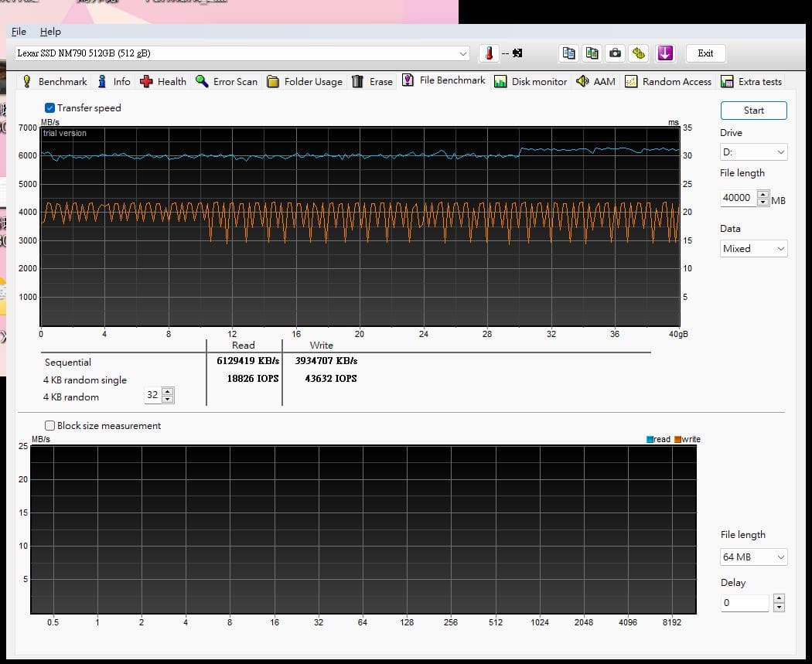This screenshot has height=664, width=812.
Task: Click the Exit button
Action: click(x=705, y=53)
